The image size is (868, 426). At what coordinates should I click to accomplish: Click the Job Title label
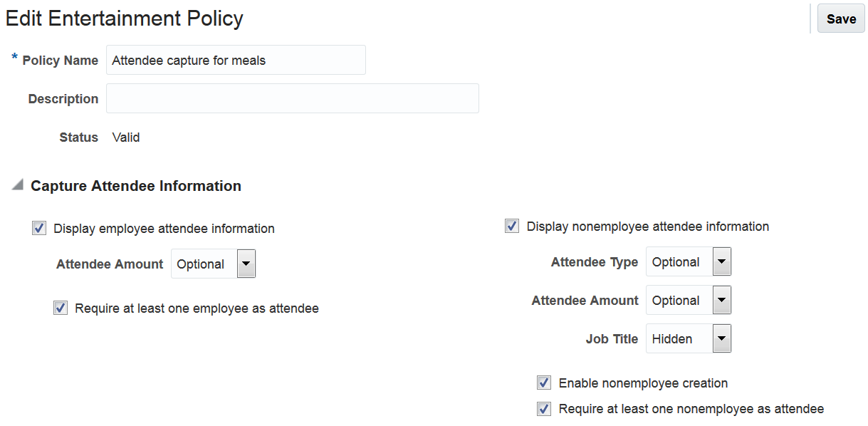[x=612, y=339]
